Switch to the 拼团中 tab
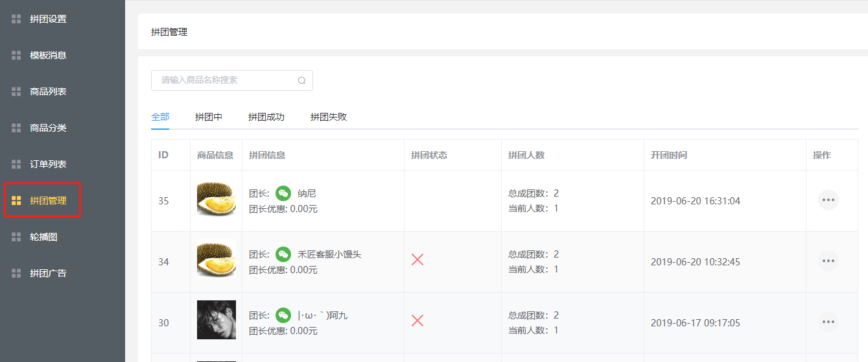 [x=209, y=117]
